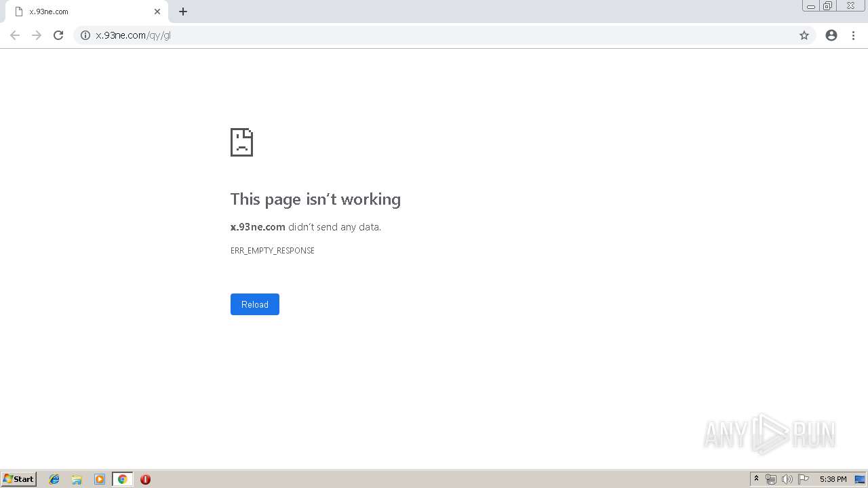Click the blue Reload button
The width and height of the screenshot is (868, 488).
[255, 304]
